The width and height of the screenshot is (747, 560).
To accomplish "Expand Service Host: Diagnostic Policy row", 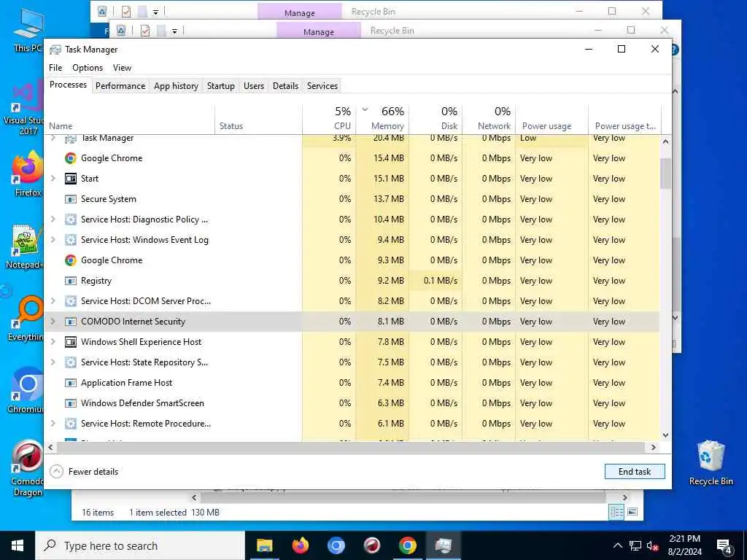I will [53, 219].
